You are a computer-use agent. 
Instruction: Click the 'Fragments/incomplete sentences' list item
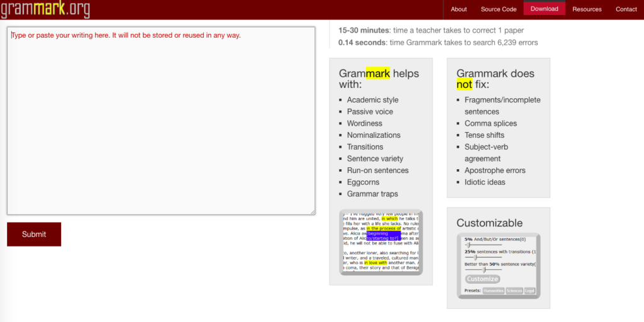pyautogui.click(x=502, y=106)
